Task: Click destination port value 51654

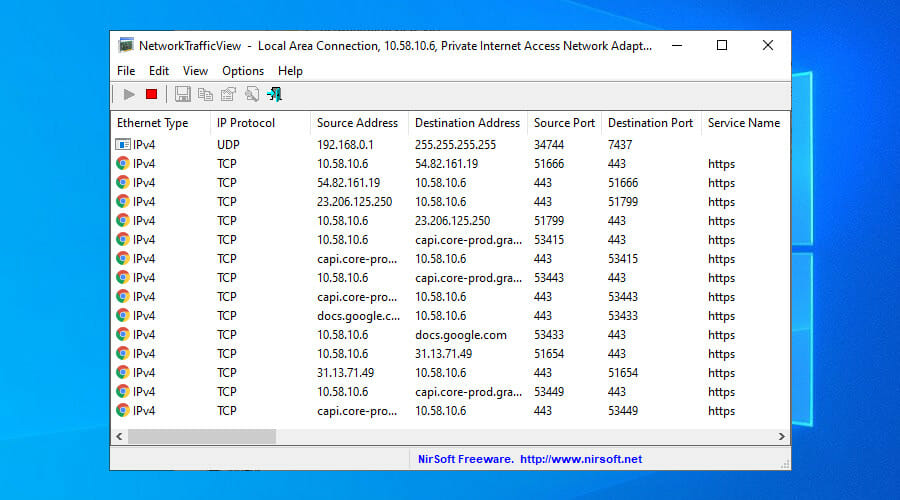Action: [623, 373]
